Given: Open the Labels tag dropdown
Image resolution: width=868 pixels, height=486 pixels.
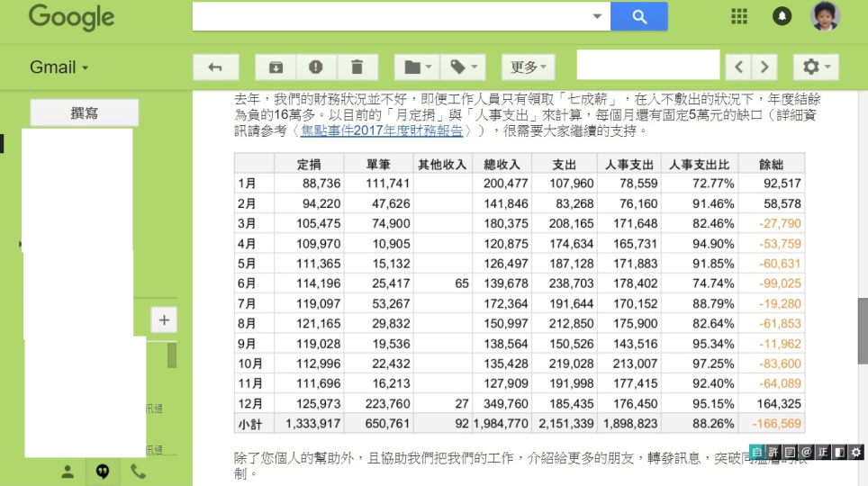Looking at the screenshot, I should (466, 67).
